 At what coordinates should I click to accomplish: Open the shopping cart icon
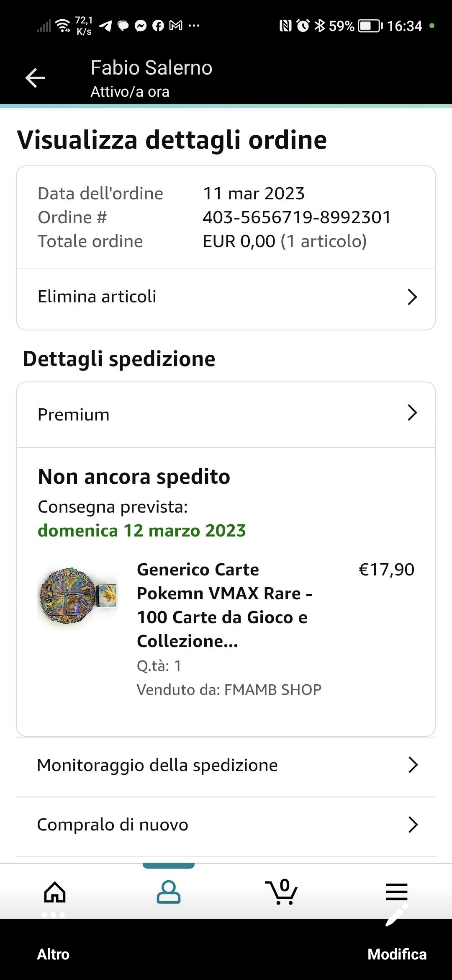click(282, 892)
